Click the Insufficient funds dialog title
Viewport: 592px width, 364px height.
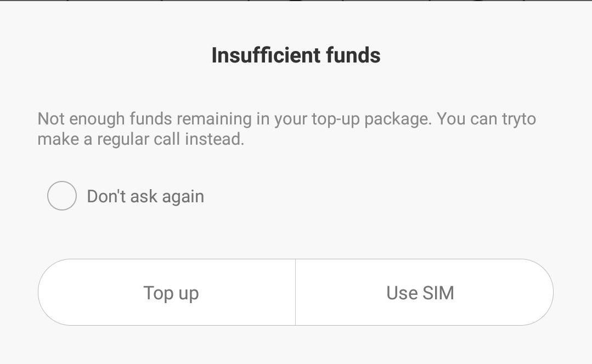click(296, 55)
